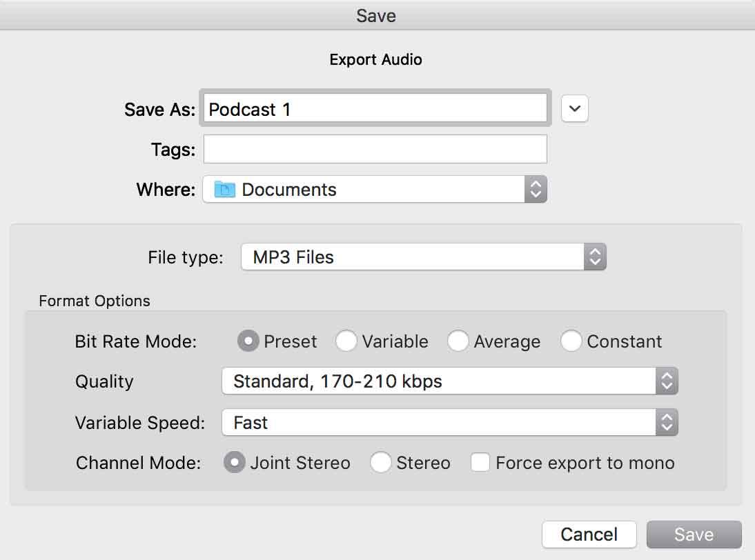Click the Documents folder icon
Image resolution: width=755 pixels, height=560 pixels.
[x=224, y=189]
